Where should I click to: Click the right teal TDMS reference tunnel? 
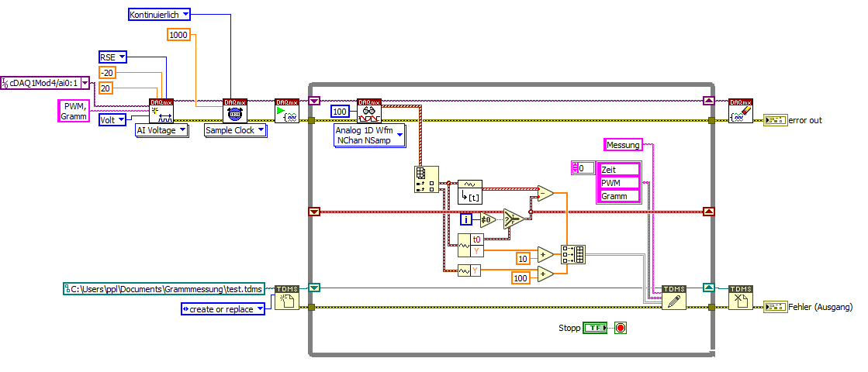click(x=708, y=288)
